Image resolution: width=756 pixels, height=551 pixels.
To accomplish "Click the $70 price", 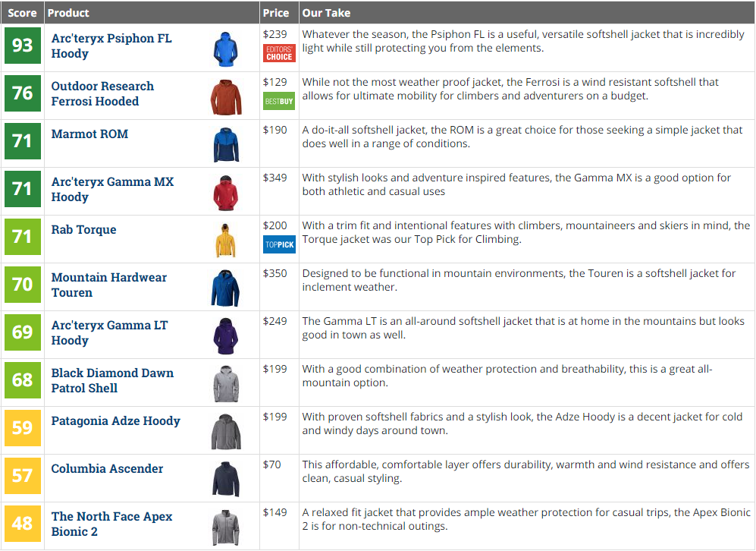I will click(x=272, y=464).
